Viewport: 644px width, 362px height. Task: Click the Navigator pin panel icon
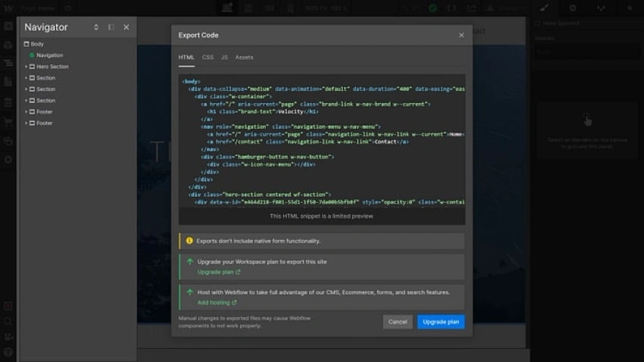(111, 27)
